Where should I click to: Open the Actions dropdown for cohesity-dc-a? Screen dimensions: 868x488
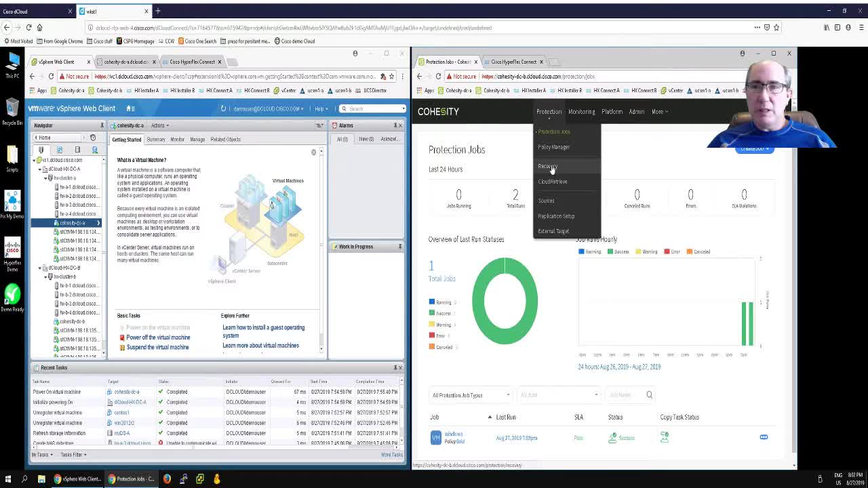[160, 125]
